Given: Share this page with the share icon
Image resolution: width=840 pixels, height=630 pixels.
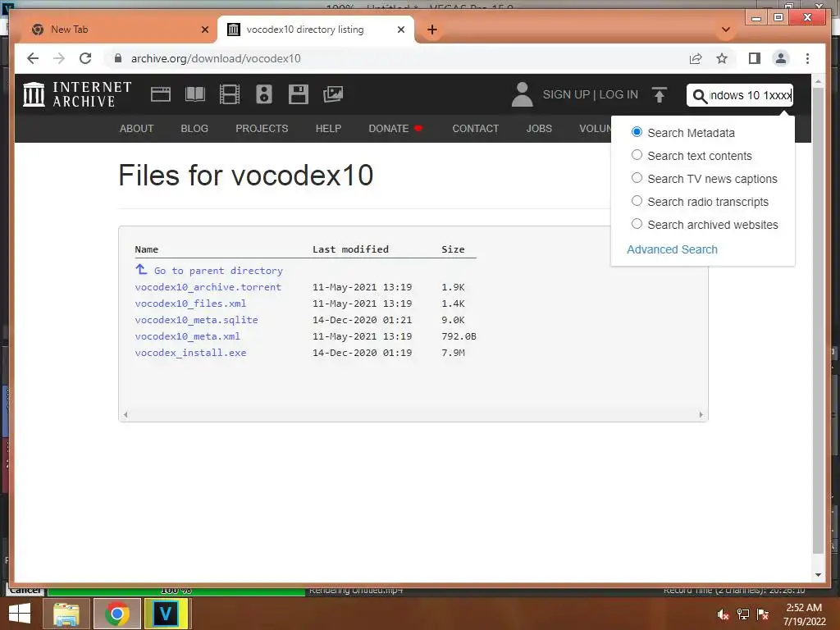Looking at the screenshot, I should point(696,58).
